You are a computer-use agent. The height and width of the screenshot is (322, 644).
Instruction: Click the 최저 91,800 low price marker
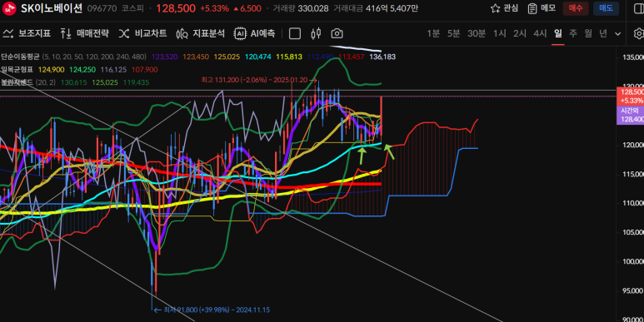pos(212,310)
